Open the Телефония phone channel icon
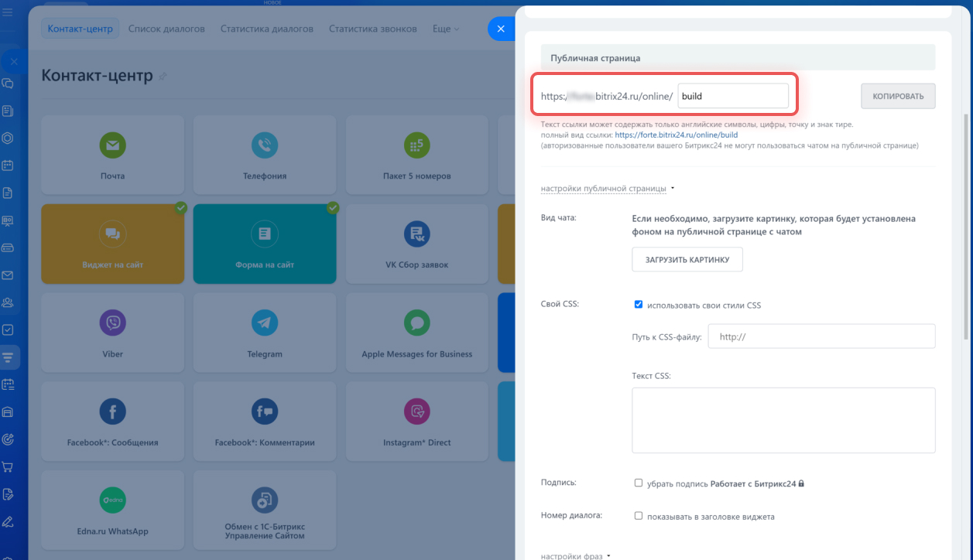Viewport: 973px width, 560px height. click(x=265, y=145)
